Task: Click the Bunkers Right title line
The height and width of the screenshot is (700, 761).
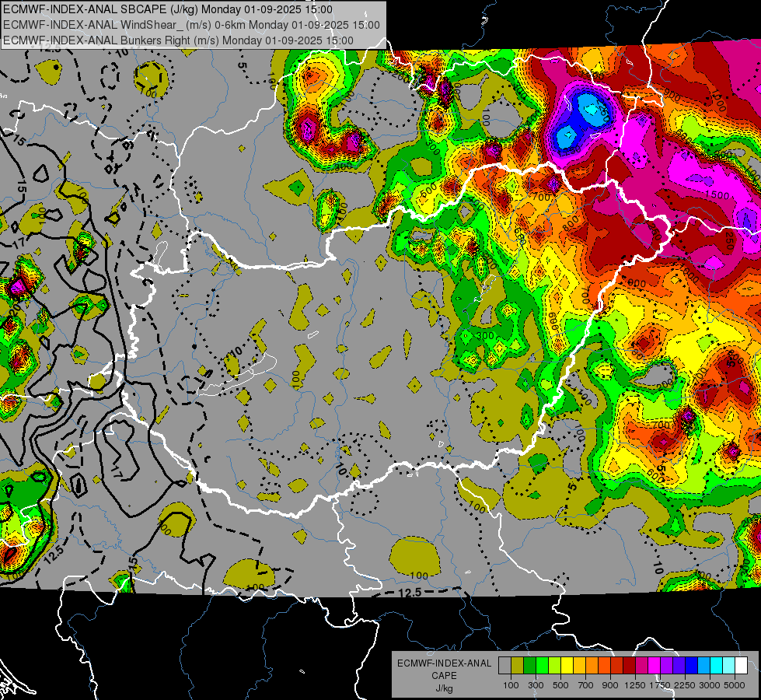Action: (x=178, y=40)
